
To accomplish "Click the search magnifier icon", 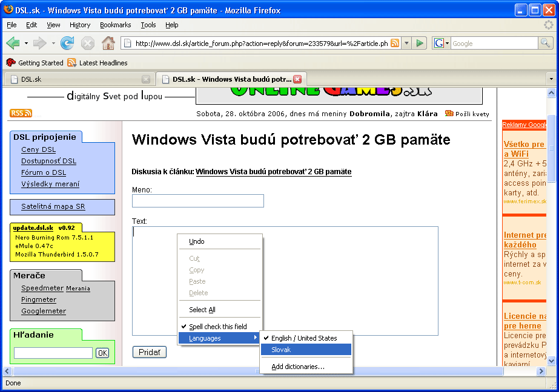I will (545, 44).
